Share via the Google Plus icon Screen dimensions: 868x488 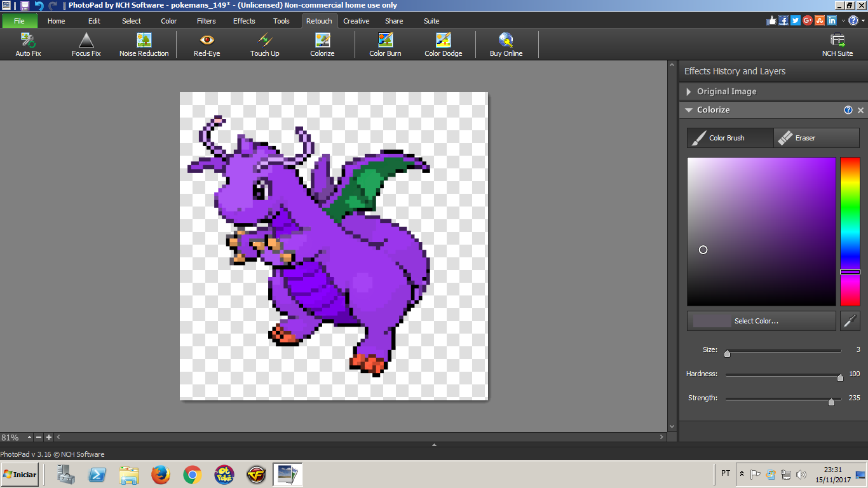808,20
